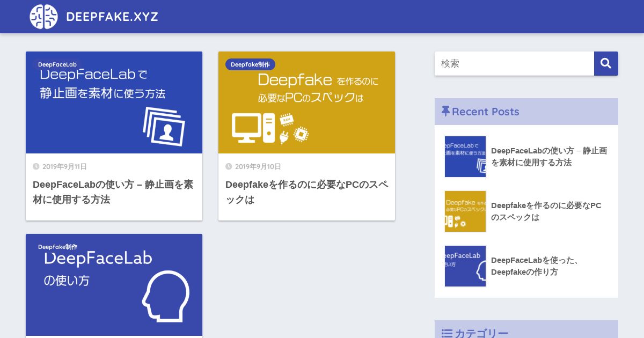Click the search magnifier button
The height and width of the screenshot is (338, 644).
pyautogui.click(x=606, y=63)
